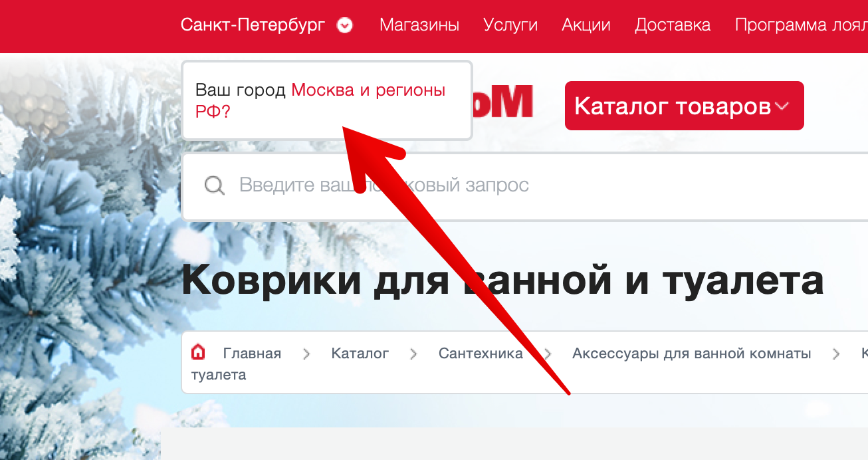Open Аксессуары для ванной комнаты breadcrumb
Screen dimensions: 868x460
point(692,353)
